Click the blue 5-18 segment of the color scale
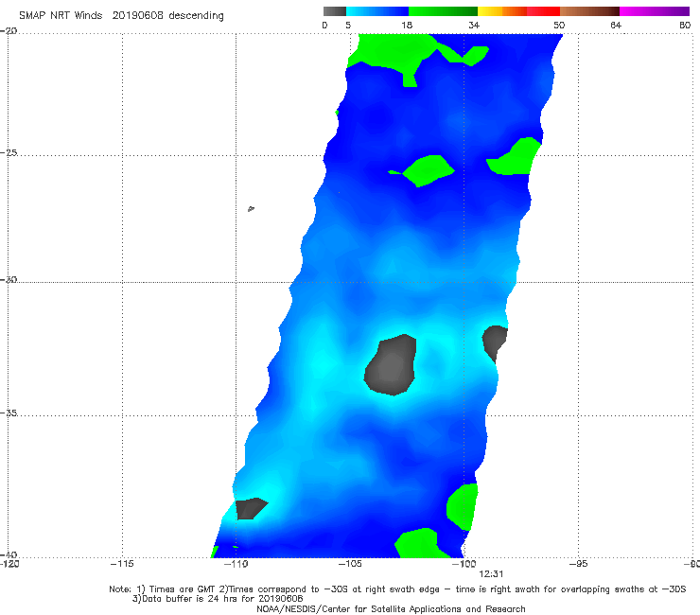Screen dimensions: 700x615 click(377, 11)
